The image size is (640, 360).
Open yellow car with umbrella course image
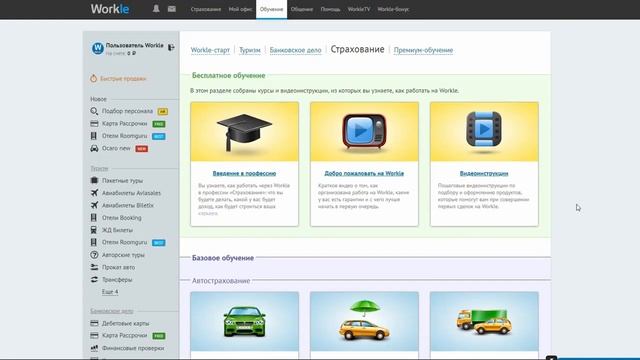pos(364,321)
